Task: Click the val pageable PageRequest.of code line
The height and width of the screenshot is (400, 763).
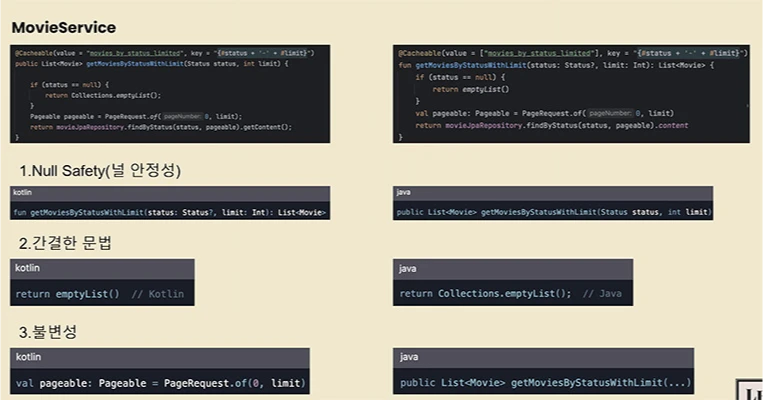Action: (x=160, y=383)
